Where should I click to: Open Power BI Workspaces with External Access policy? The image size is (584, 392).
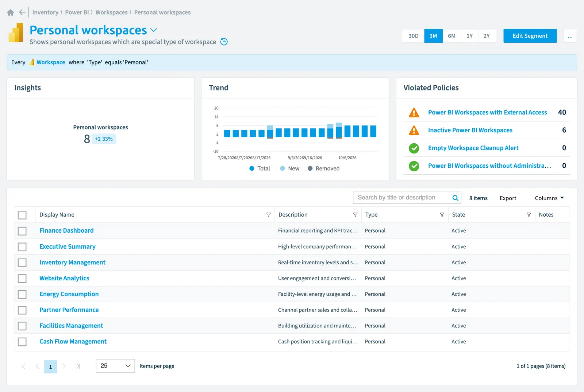[x=487, y=112]
